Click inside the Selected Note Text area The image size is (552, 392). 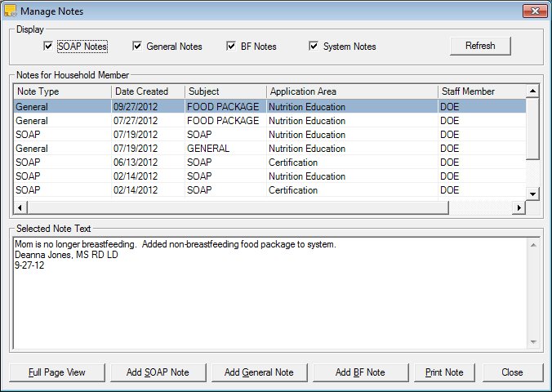pos(270,293)
